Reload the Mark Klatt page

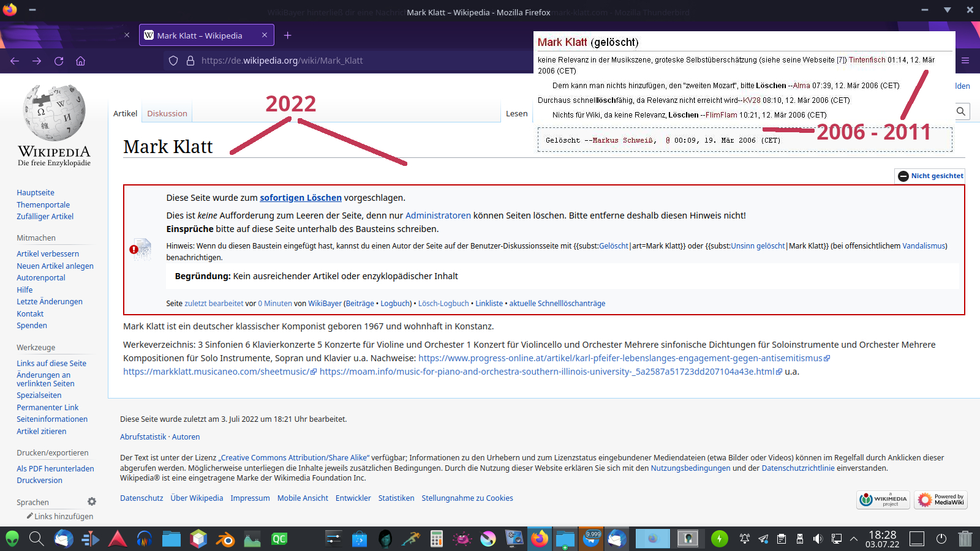[x=59, y=61]
